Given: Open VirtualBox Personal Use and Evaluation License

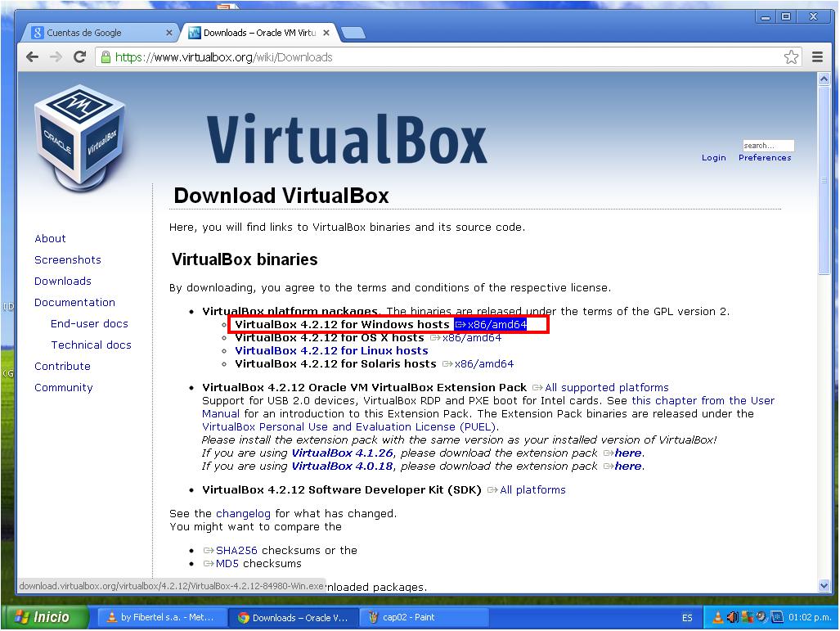Looking at the screenshot, I should coord(349,426).
